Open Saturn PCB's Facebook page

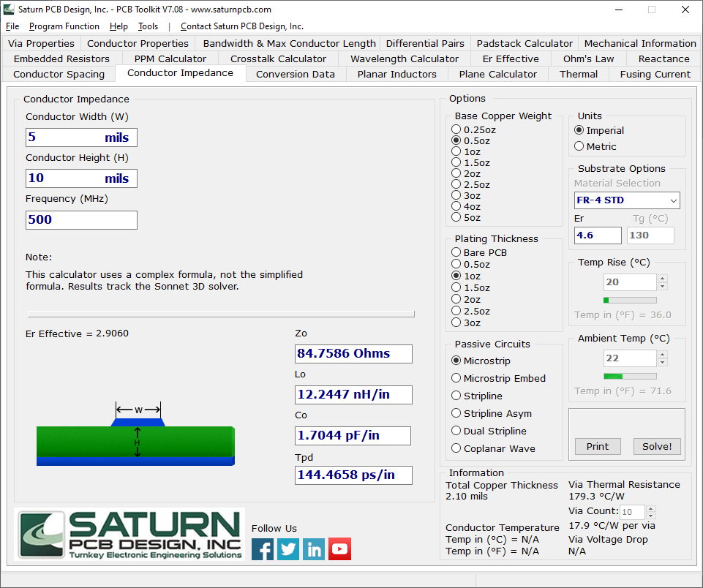(x=263, y=549)
